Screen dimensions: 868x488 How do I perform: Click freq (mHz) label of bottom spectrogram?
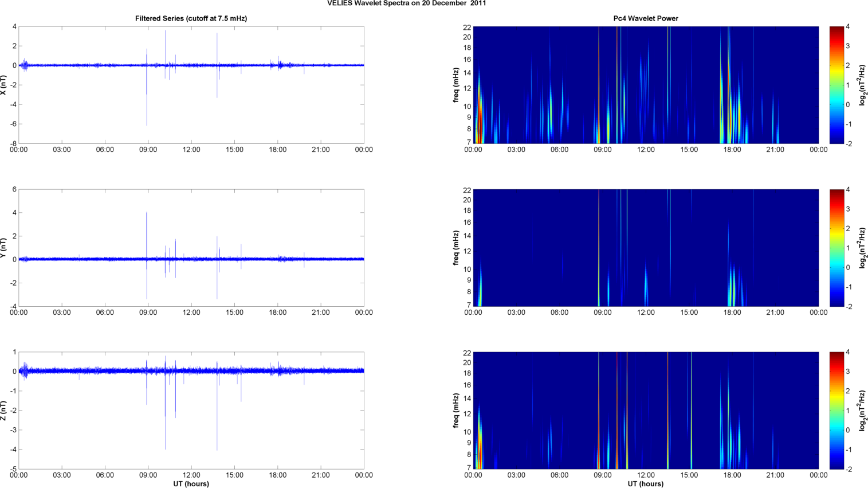456,411
